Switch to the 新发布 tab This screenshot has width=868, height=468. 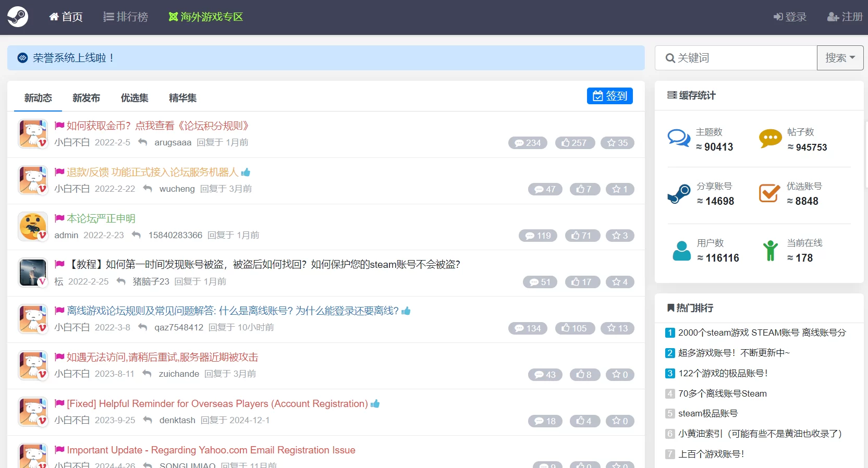pos(86,98)
